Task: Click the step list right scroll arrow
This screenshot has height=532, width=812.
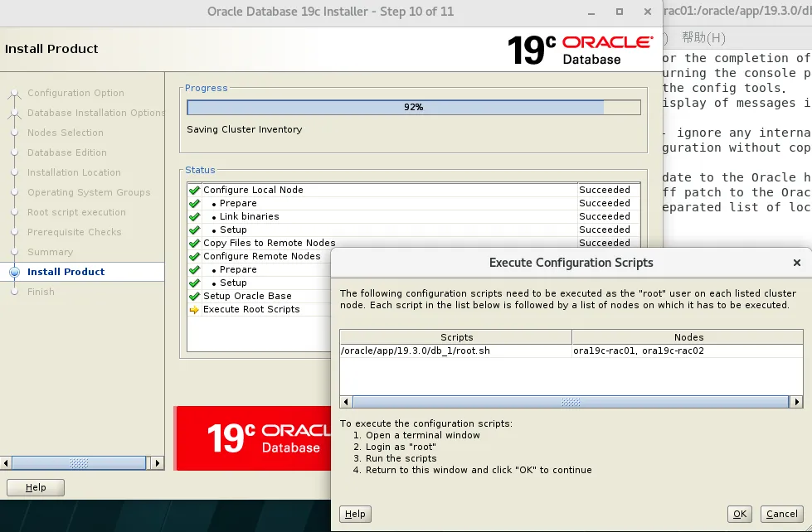Action: click(x=158, y=462)
